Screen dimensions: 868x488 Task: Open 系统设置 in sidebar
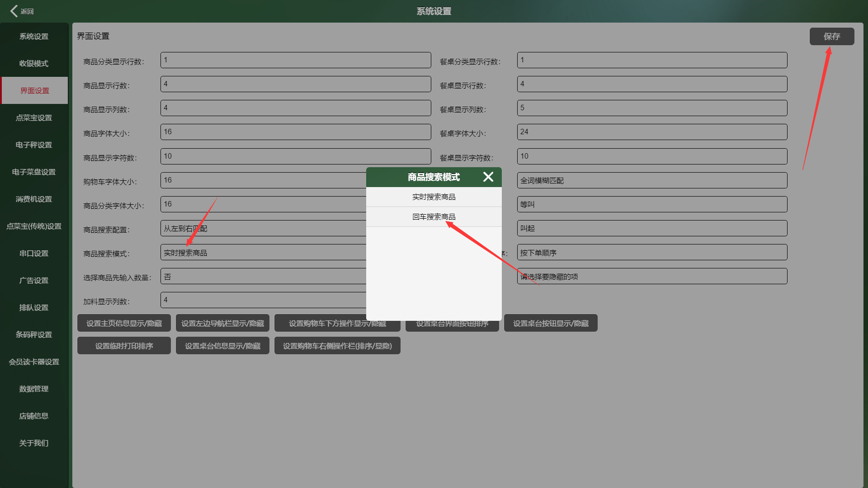[x=34, y=36]
